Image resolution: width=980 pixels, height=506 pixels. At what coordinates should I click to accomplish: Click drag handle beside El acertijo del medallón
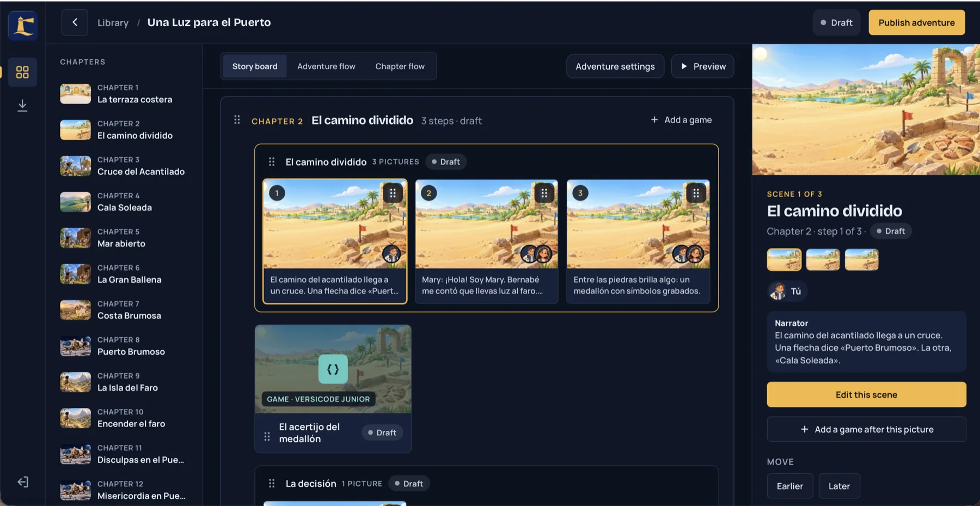pos(267,436)
